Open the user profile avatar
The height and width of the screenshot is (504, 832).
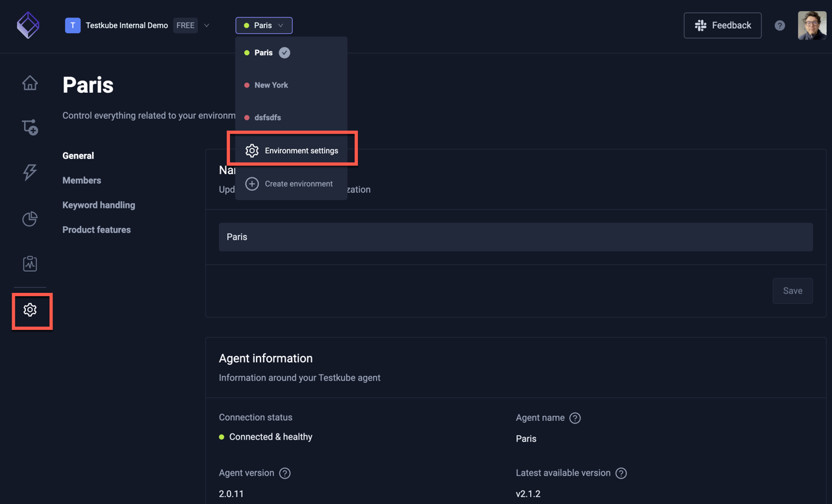[812, 25]
